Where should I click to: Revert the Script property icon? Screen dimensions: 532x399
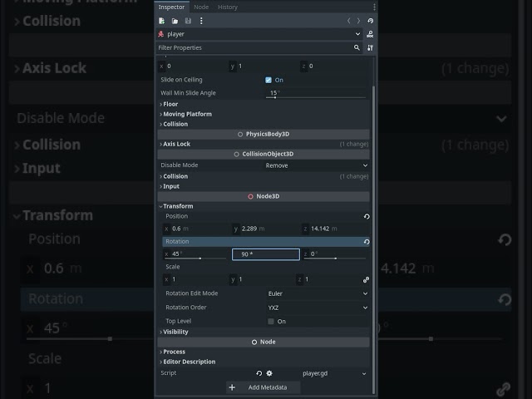(x=259, y=373)
